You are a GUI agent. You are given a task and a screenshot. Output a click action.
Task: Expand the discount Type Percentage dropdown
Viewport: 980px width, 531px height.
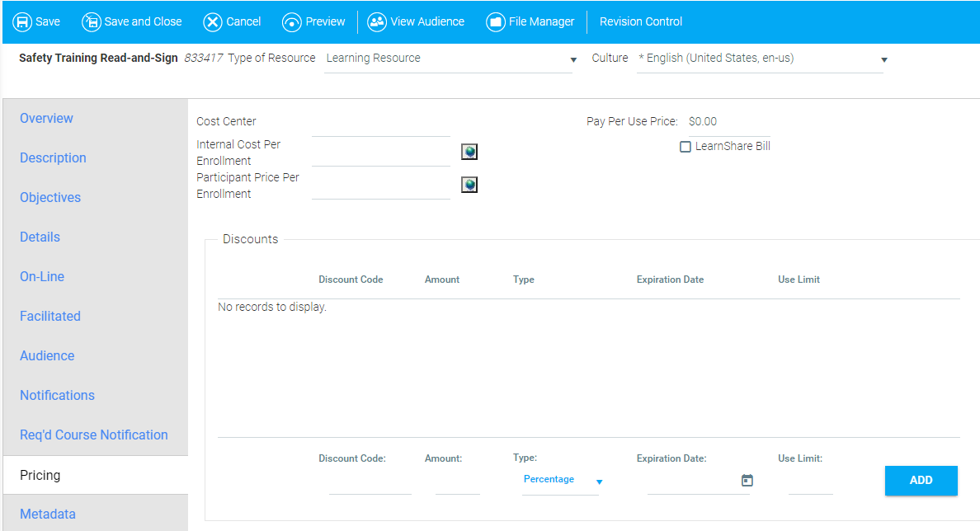(600, 482)
